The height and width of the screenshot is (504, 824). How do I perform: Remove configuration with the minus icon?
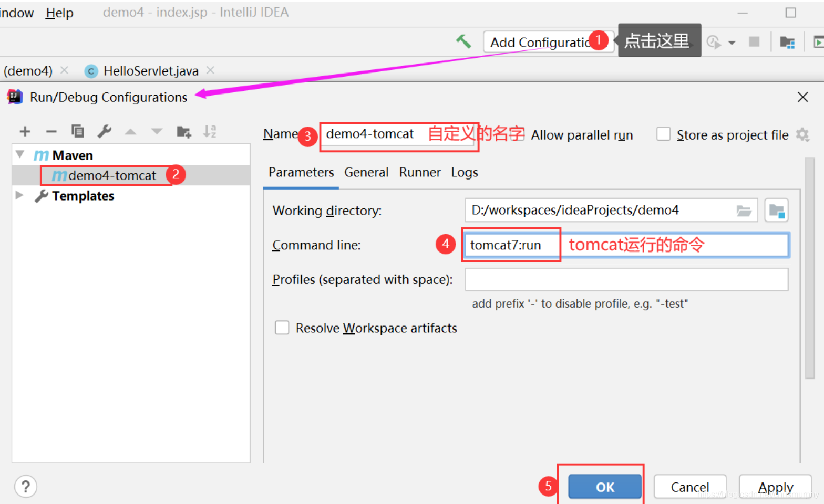pos(51,131)
